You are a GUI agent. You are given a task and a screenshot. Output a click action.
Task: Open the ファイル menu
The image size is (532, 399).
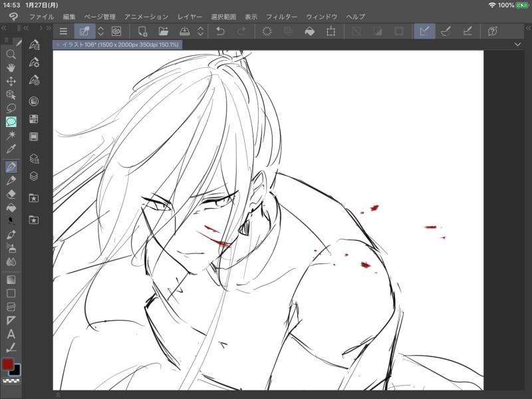41,17
